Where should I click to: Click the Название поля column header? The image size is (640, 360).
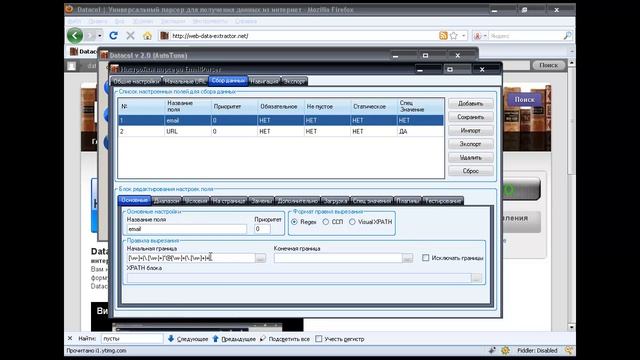(x=188, y=107)
